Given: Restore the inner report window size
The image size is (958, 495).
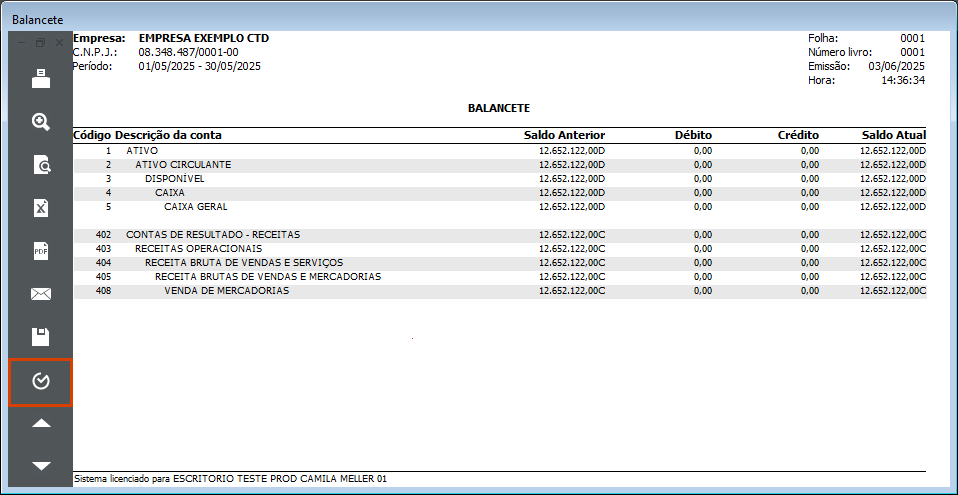Looking at the screenshot, I should [41, 43].
